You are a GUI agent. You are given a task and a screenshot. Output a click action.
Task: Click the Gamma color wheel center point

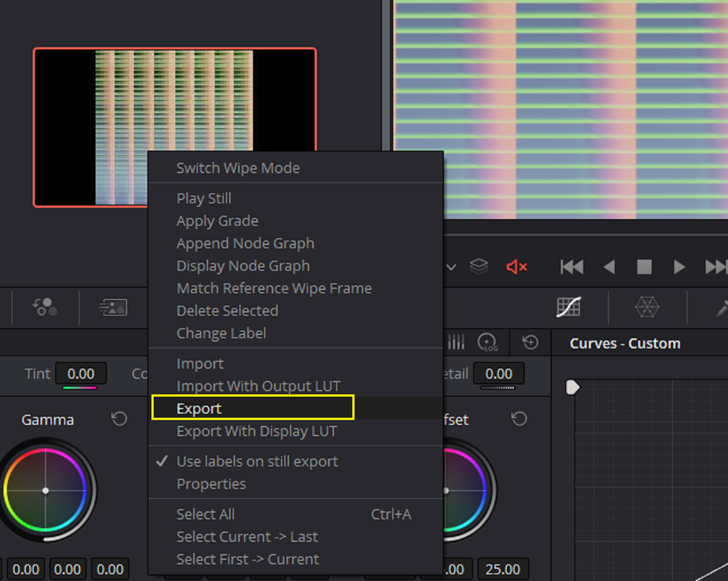tap(46, 490)
